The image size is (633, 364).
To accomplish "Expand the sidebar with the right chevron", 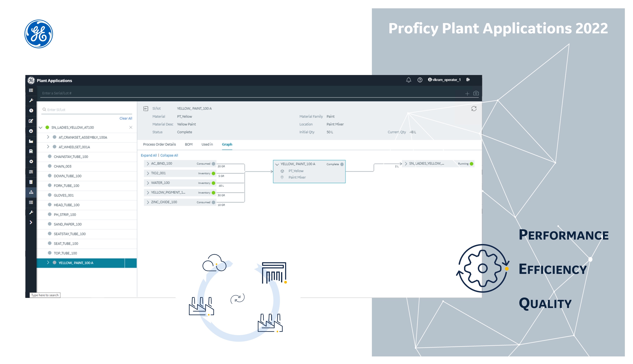I will (31, 222).
